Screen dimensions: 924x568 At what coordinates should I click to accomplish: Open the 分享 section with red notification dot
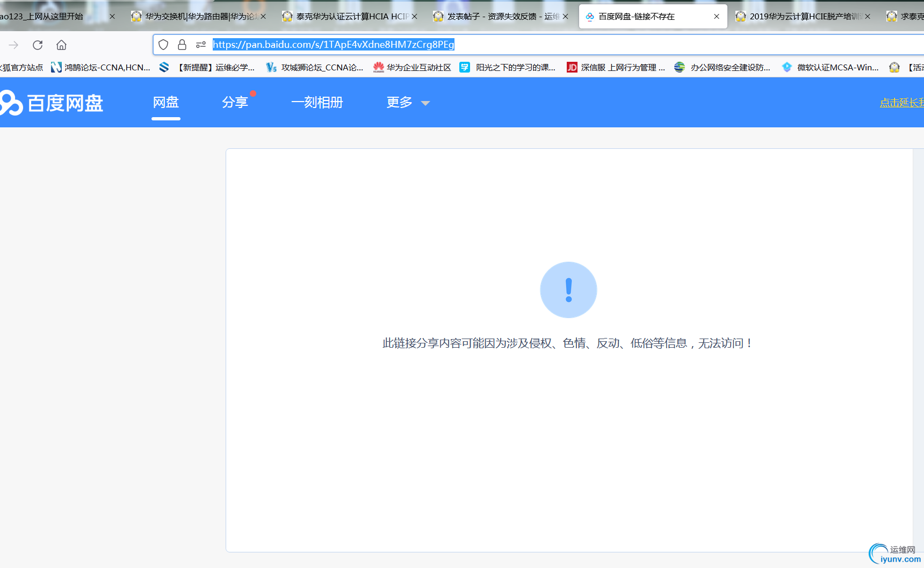point(235,102)
